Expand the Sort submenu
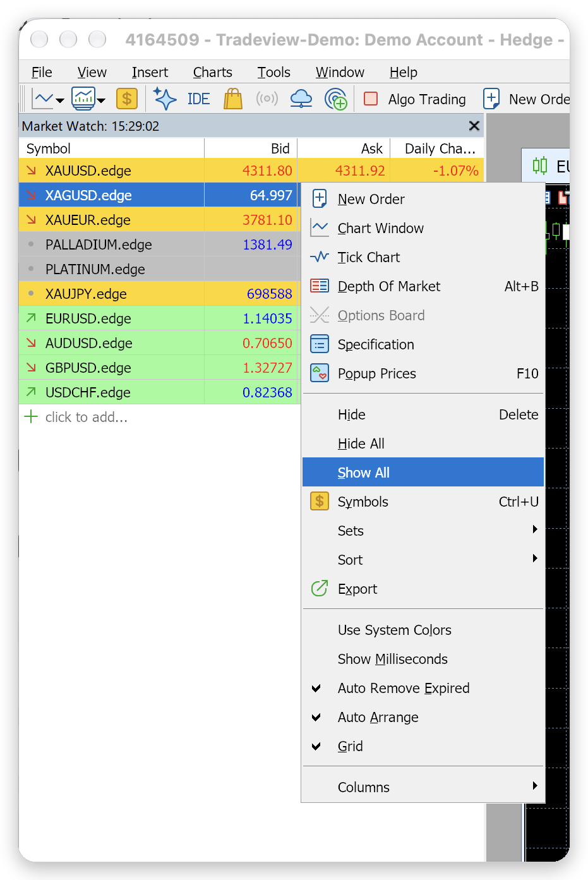 [423, 560]
